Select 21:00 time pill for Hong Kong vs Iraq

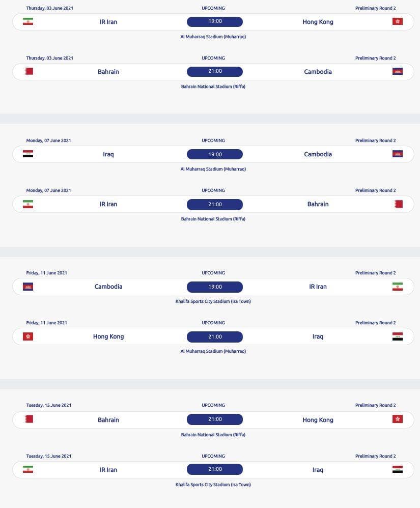215,336
